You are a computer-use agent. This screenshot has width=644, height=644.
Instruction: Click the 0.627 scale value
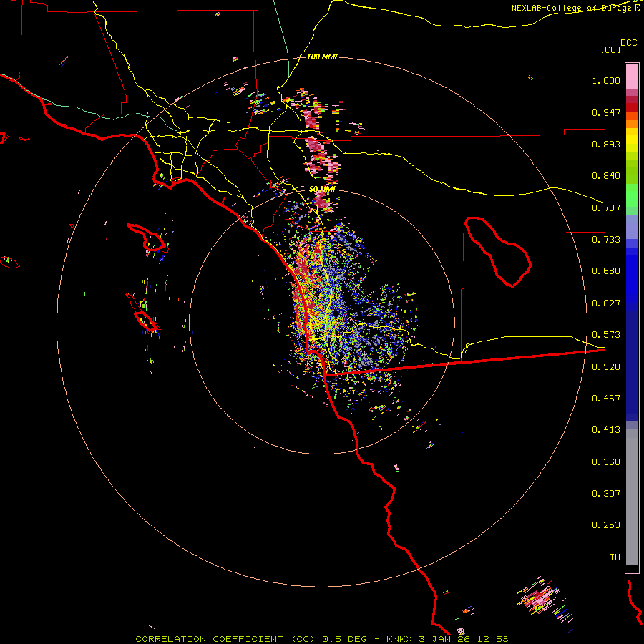(606, 303)
